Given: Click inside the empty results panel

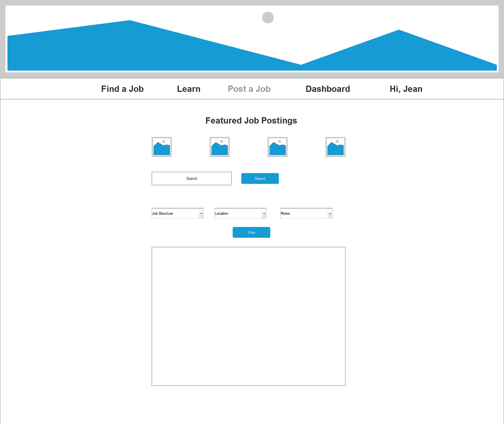Looking at the screenshot, I should coord(248,316).
